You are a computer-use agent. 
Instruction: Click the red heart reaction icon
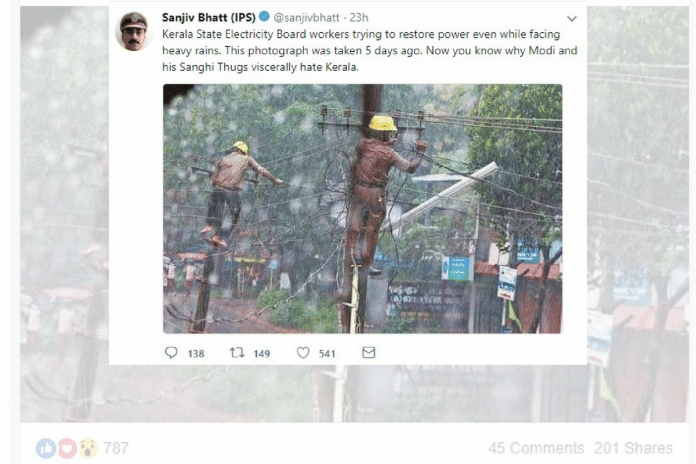[66, 448]
